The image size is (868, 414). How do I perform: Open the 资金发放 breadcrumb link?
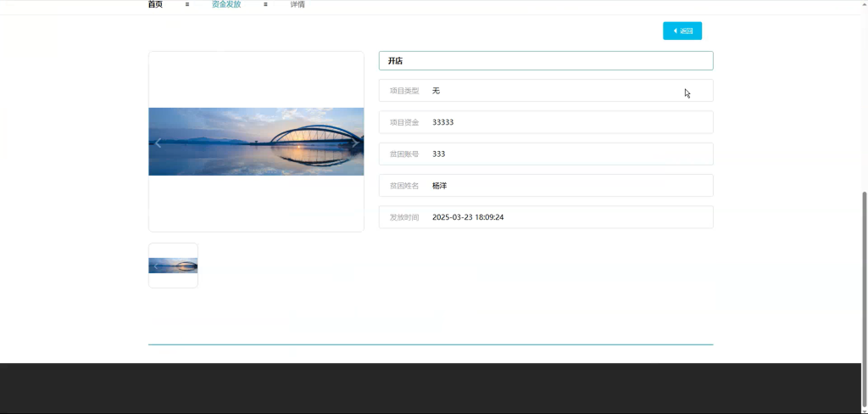pyautogui.click(x=226, y=4)
